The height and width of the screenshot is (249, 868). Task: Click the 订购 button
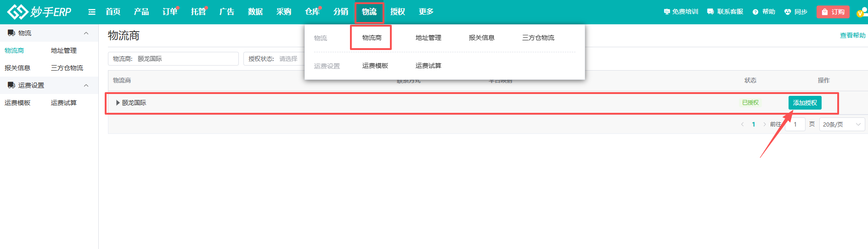833,12
